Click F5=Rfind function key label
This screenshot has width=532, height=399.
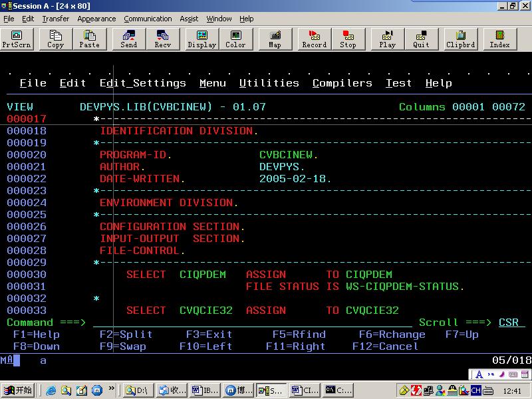point(299,334)
